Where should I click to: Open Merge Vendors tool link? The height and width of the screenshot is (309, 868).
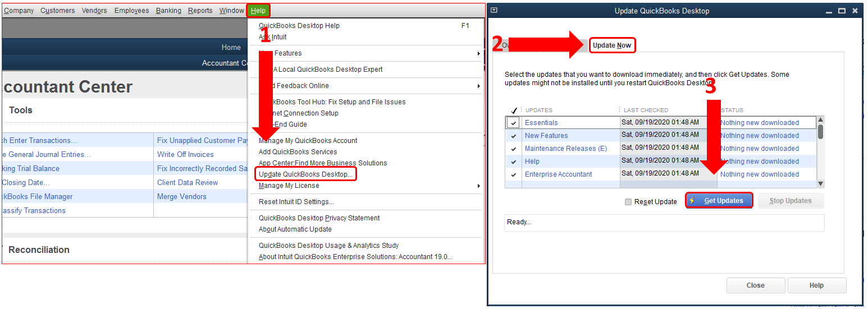(x=182, y=197)
